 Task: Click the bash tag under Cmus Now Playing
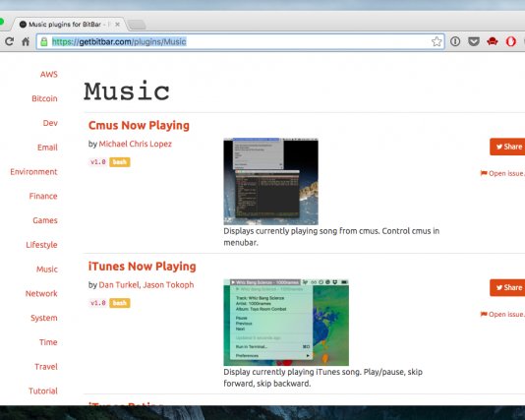(120, 162)
